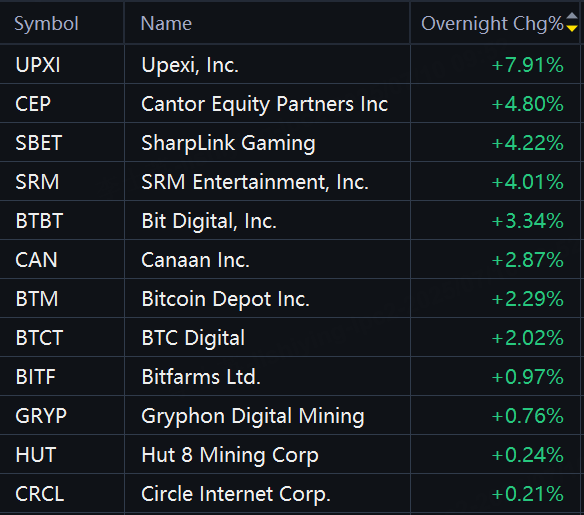This screenshot has width=584, height=515.
Task: Click the +0.21% change for CRCL
Action: [527, 494]
